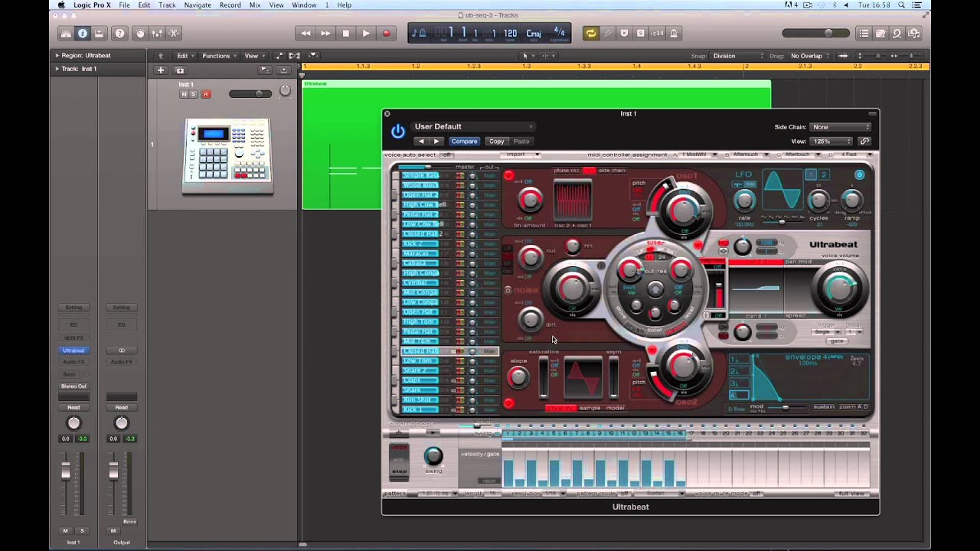The height and width of the screenshot is (551, 980).
Task: Open the Mixer faders icon
Action: (157, 34)
